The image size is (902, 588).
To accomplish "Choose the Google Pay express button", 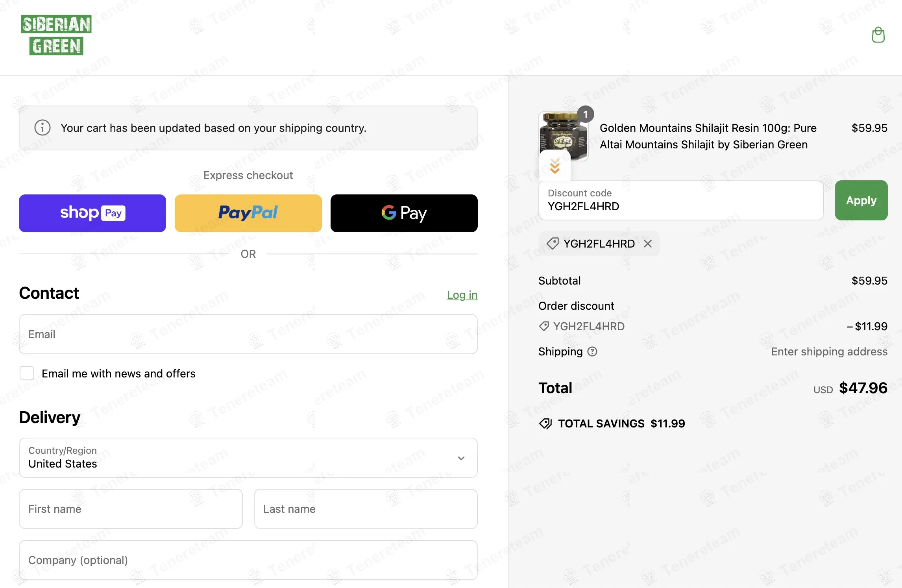I will coord(404,213).
